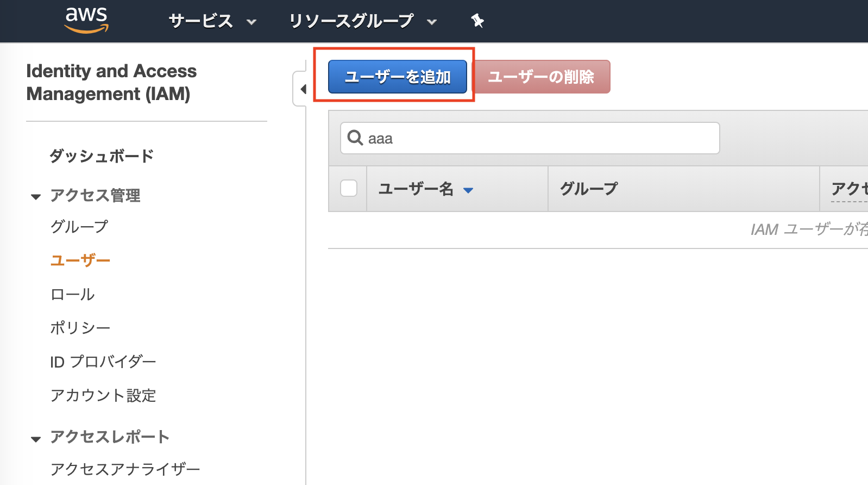Expand the リソースグループ dropdown chevron
The height and width of the screenshot is (485, 868).
(432, 22)
